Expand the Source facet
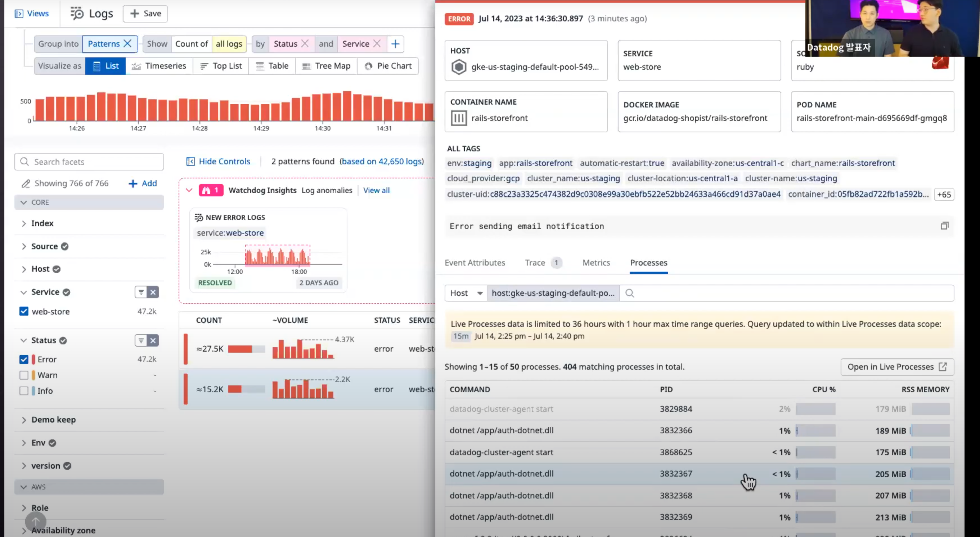 [x=24, y=246]
